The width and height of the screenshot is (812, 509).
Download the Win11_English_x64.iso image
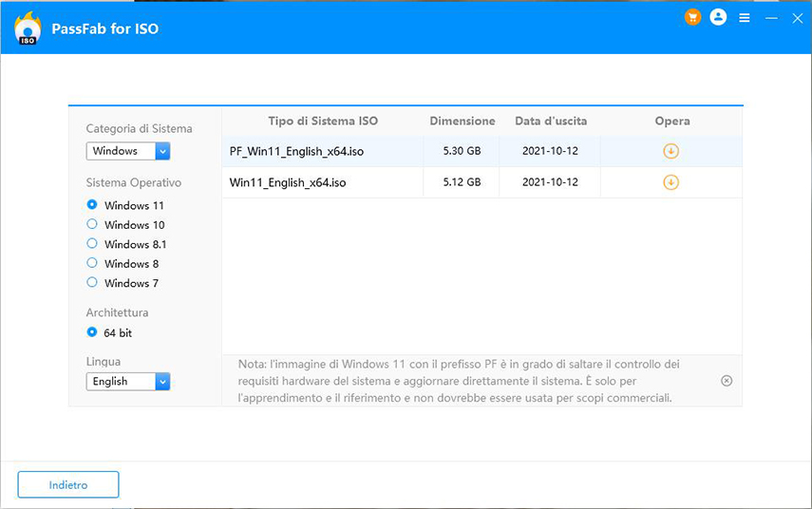click(670, 182)
